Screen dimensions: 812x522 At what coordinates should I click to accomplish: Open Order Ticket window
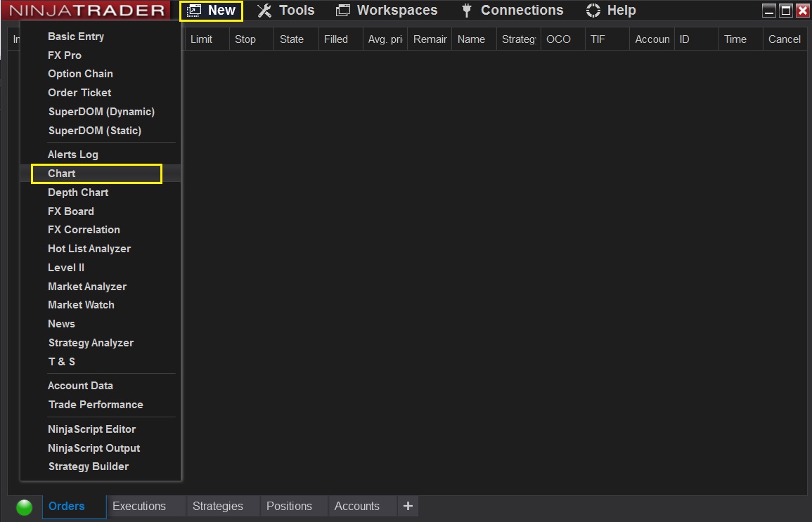pyautogui.click(x=79, y=93)
